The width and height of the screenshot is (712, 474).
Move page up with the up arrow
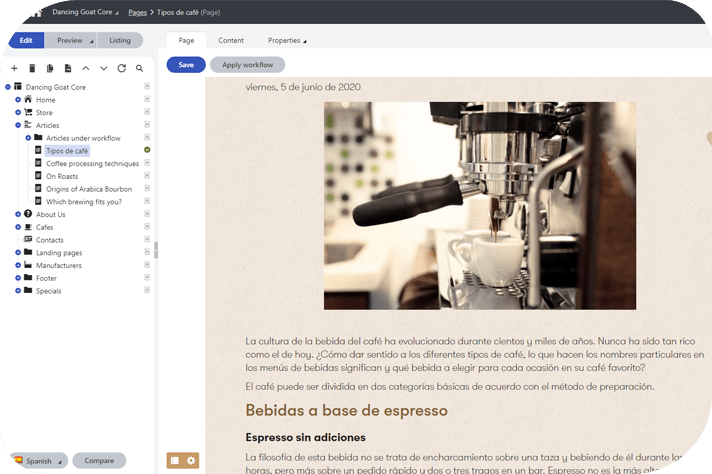click(86, 68)
